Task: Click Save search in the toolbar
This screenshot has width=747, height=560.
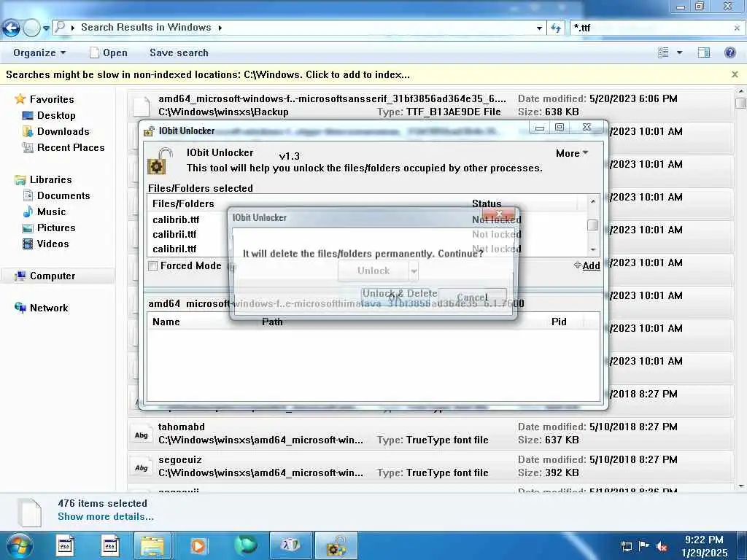Action: (x=179, y=52)
